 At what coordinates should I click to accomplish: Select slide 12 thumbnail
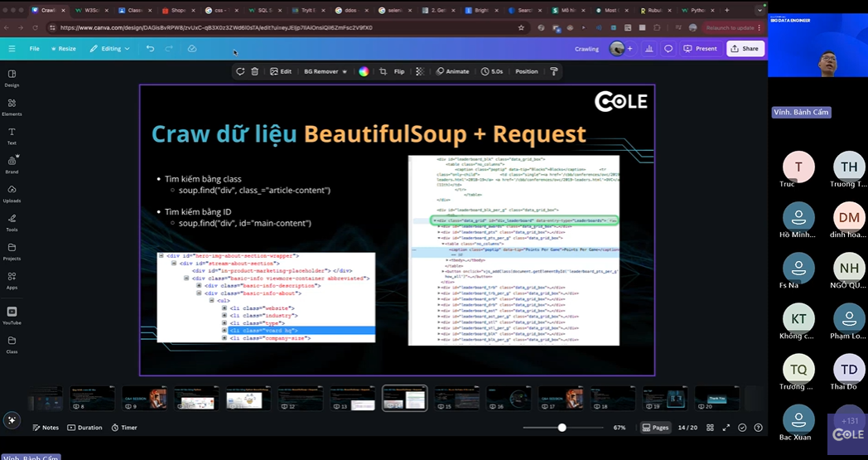pyautogui.click(x=301, y=399)
